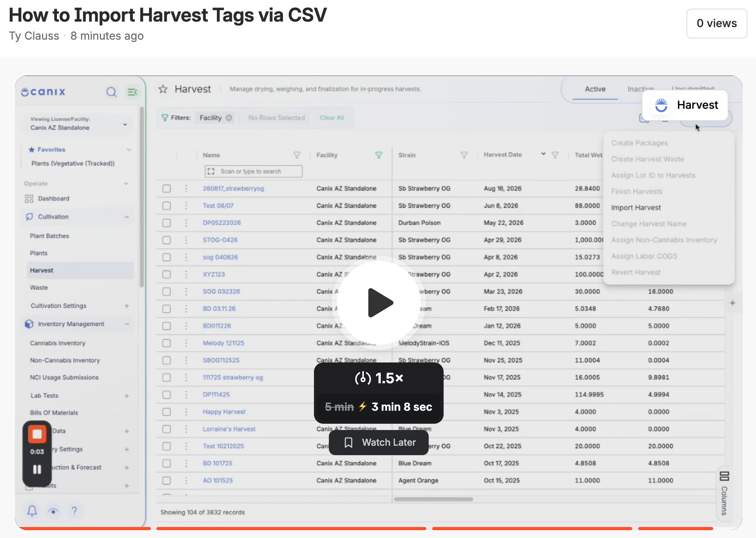Check the box for 260817_strawberryog row
756x538 pixels.
pyautogui.click(x=167, y=188)
